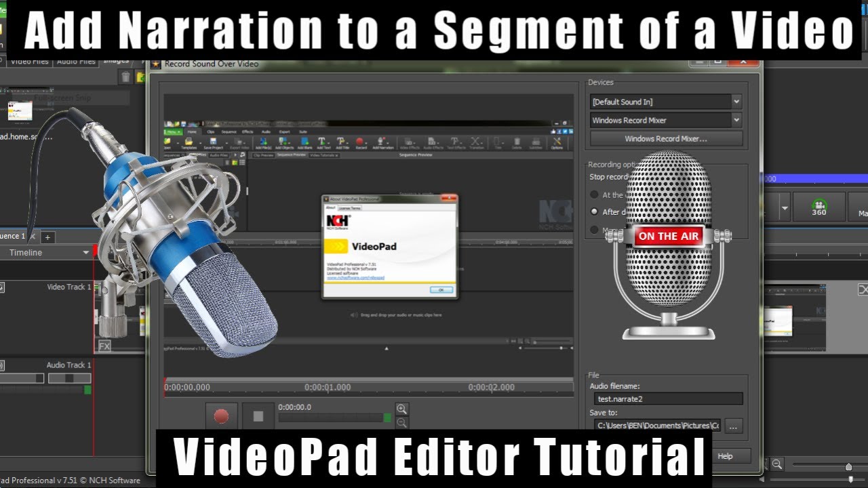Click the 0:00:00.0 recording time readout

coord(294,407)
